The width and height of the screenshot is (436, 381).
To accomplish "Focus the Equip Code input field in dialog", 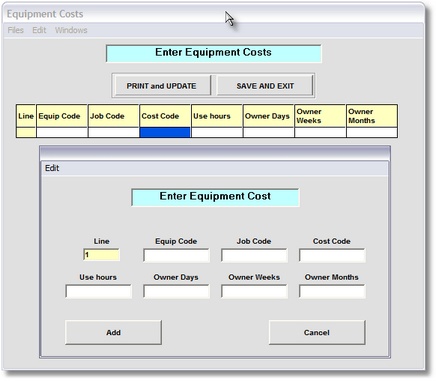I will point(176,256).
